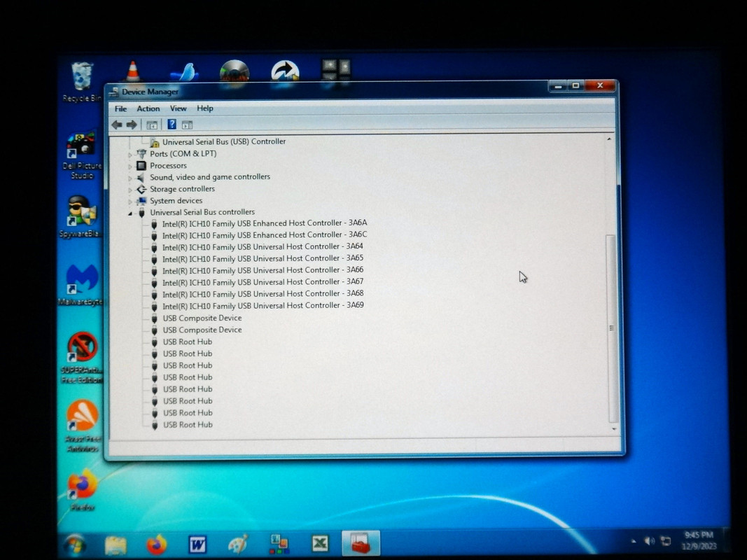The width and height of the screenshot is (747, 560).
Task: Select the System devices category icon
Action: tap(141, 201)
